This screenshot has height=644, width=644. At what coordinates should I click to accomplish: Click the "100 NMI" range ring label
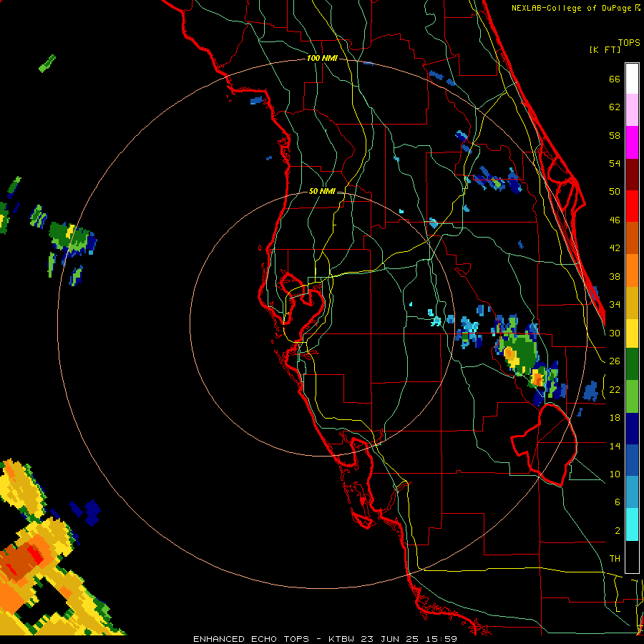click(322, 59)
